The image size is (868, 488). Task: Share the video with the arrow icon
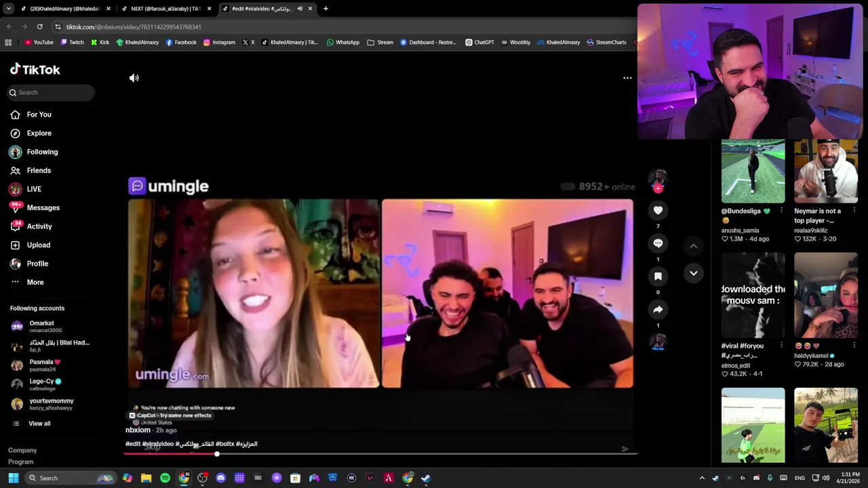pyautogui.click(x=658, y=309)
